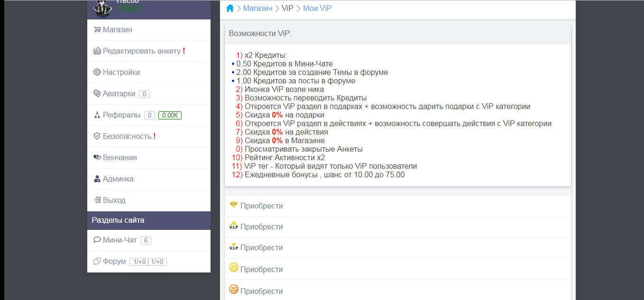Click the exit door icon beside Выход
This screenshot has width=644, height=300.
click(x=97, y=200)
